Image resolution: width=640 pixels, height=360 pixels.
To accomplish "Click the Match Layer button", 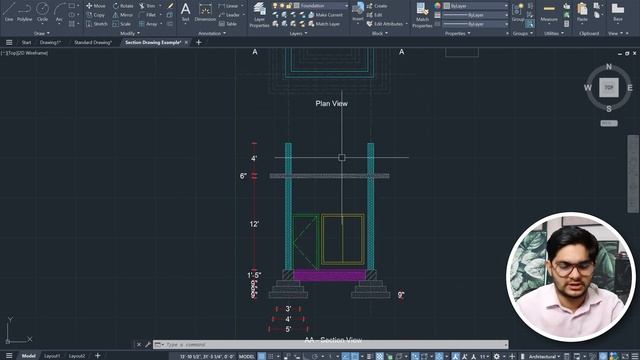I will (324, 24).
